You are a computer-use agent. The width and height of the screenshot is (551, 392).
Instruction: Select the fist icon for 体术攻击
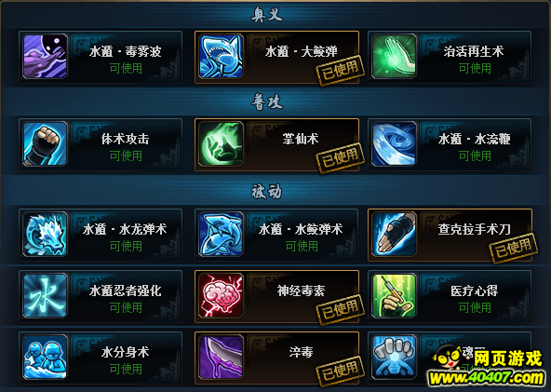[x=45, y=143]
